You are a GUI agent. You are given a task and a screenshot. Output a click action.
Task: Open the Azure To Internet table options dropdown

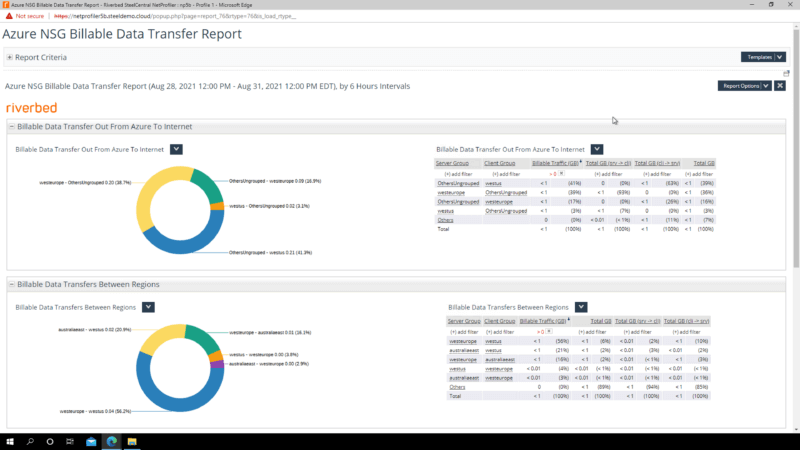pyautogui.click(x=597, y=149)
